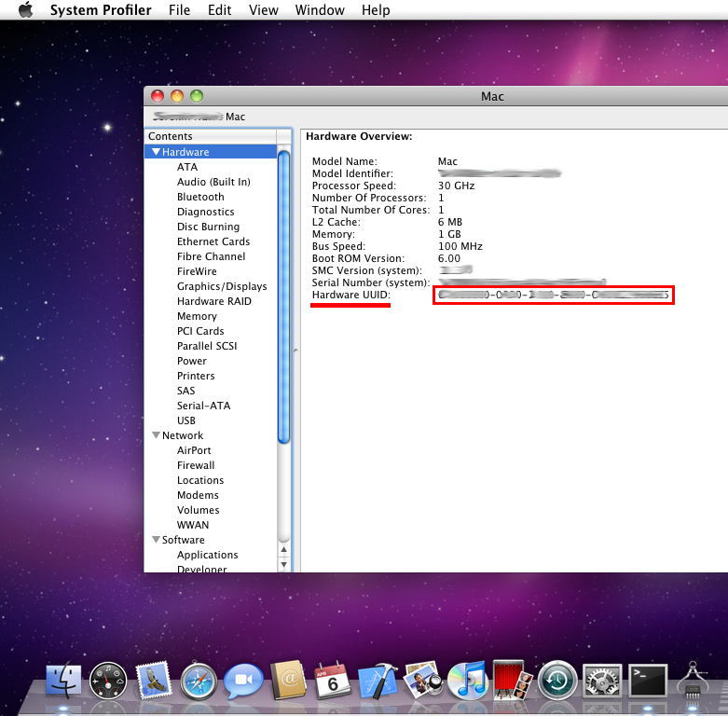Click the Boot ROM Version value 6.00
Screen dimensions: 728x716
click(x=449, y=258)
